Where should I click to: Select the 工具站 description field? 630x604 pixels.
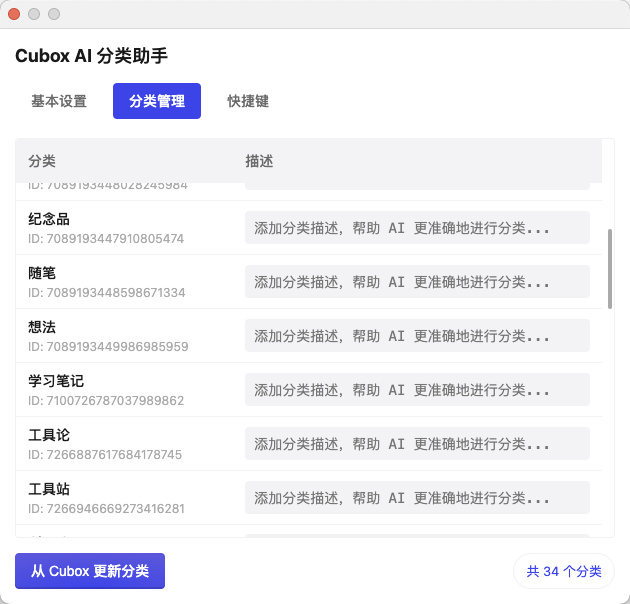pos(417,498)
